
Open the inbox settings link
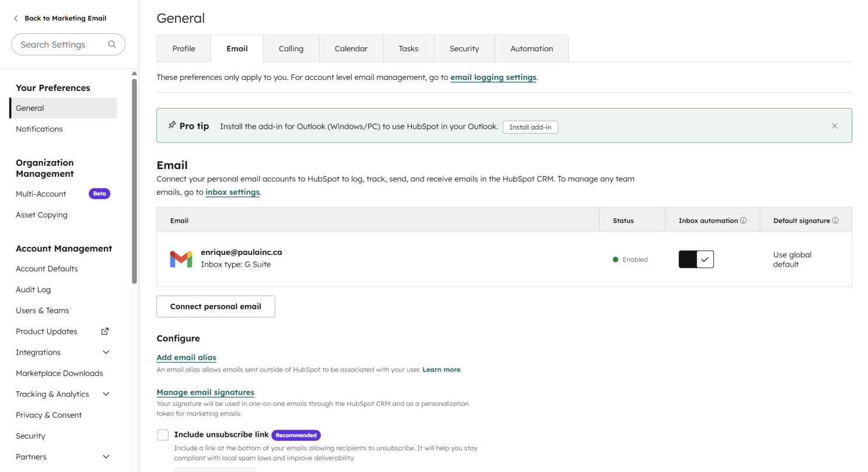(x=232, y=192)
